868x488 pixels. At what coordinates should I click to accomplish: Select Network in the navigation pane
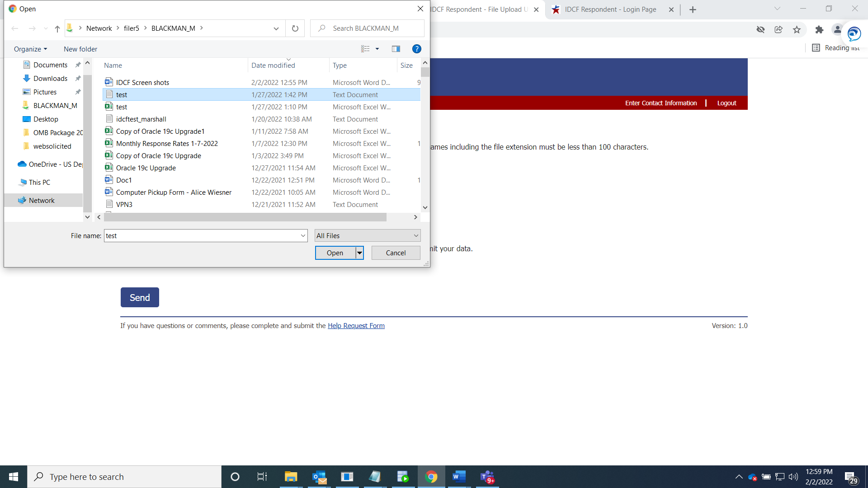click(x=42, y=200)
